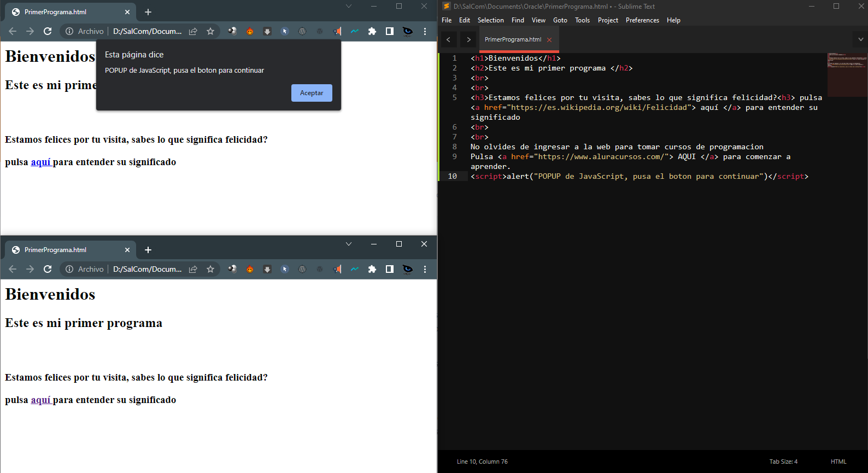Reload page in top Chrome window
Viewport: 868px width, 473px height.
[48, 31]
